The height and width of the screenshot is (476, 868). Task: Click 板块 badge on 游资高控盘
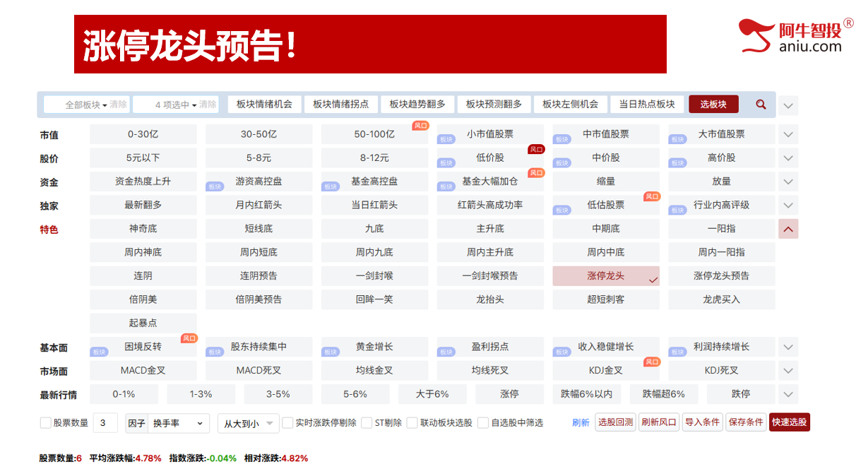[x=215, y=186]
